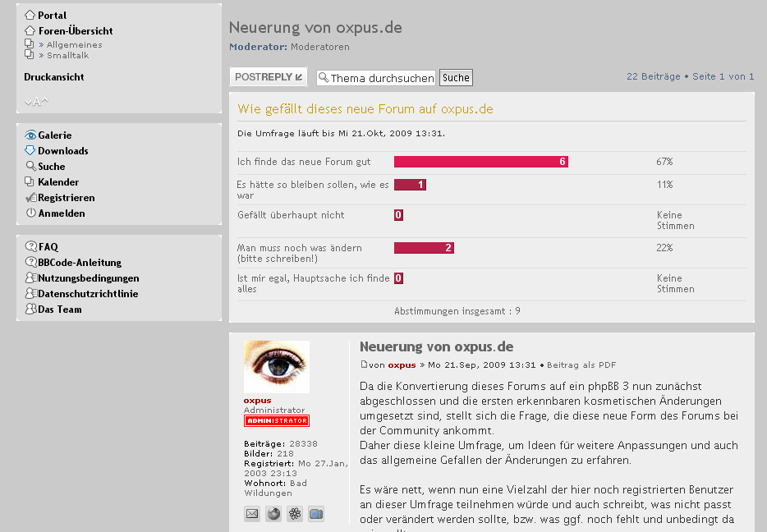Click the email icon under oxpus profile

click(252, 514)
